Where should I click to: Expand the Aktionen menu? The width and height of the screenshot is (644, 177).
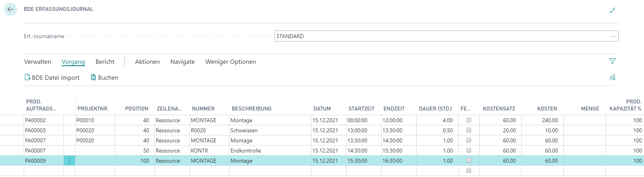point(148,62)
